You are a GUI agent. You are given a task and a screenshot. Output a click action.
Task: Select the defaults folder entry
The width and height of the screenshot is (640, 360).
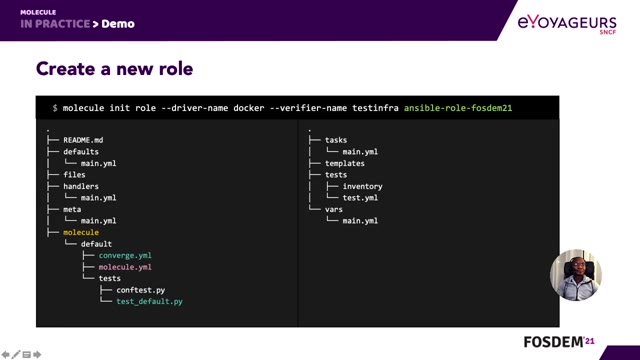pos(81,151)
